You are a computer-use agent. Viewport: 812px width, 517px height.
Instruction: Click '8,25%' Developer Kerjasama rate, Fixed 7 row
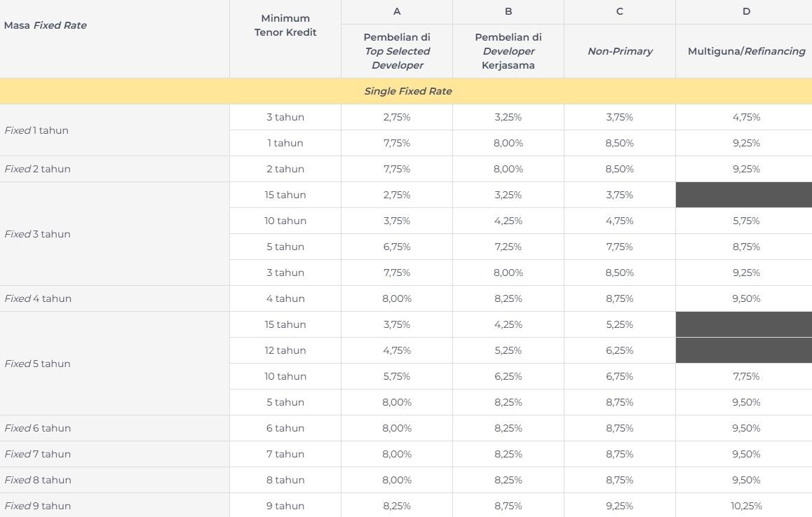click(508, 455)
